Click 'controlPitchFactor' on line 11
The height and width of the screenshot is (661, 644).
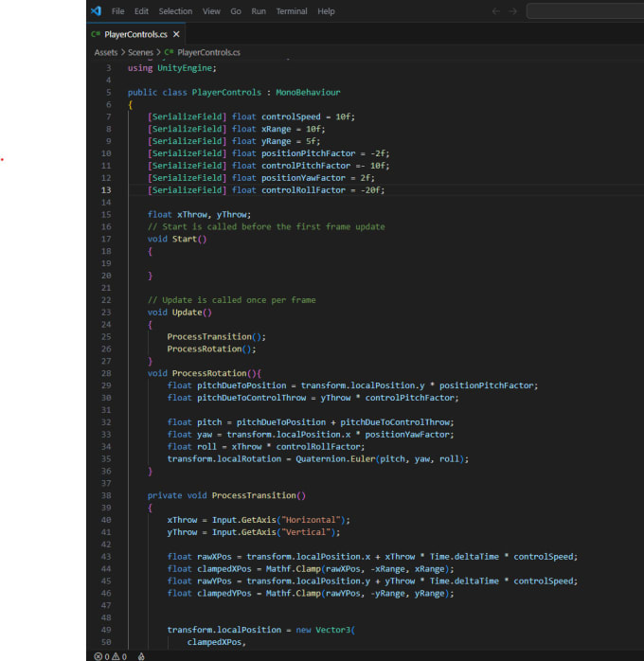(x=306, y=166)
